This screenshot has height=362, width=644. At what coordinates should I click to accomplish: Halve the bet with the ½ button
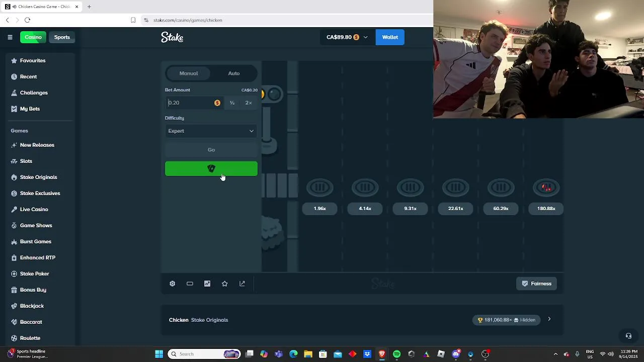click(232, 103)
